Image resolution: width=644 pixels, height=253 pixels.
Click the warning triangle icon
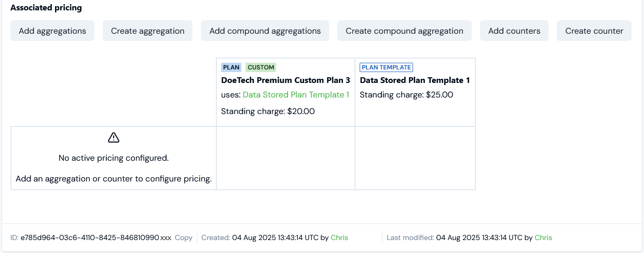(114, 137)
